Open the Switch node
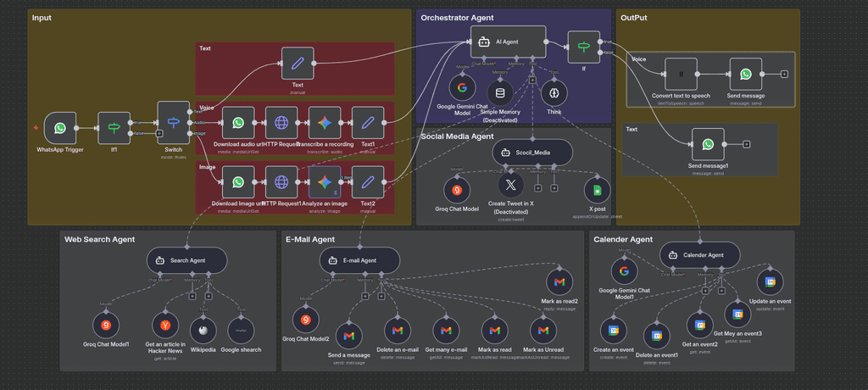Viewport: 868px width, 390px height. (173, 124)
